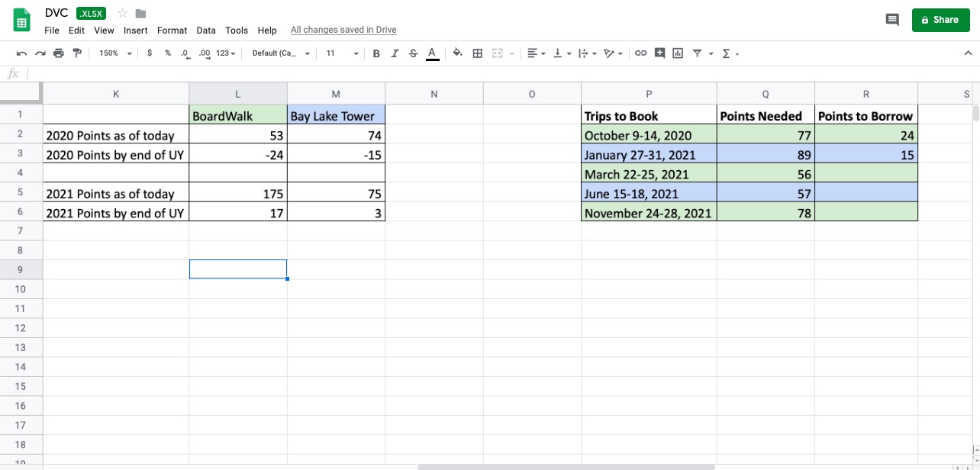Click the Share button
Viewport: 980px width, 470px height.
(x=940, y=20)
